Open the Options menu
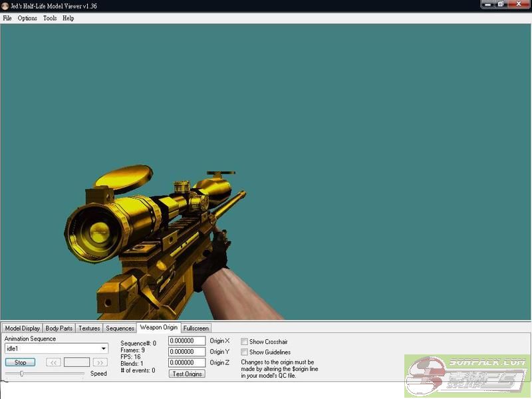 [27, 18]
